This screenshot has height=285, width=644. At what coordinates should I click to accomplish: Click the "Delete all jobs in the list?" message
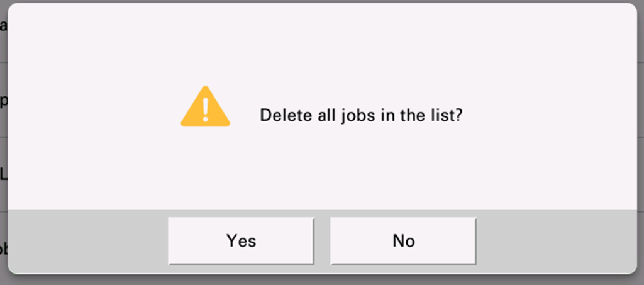[x=361, y=116]
